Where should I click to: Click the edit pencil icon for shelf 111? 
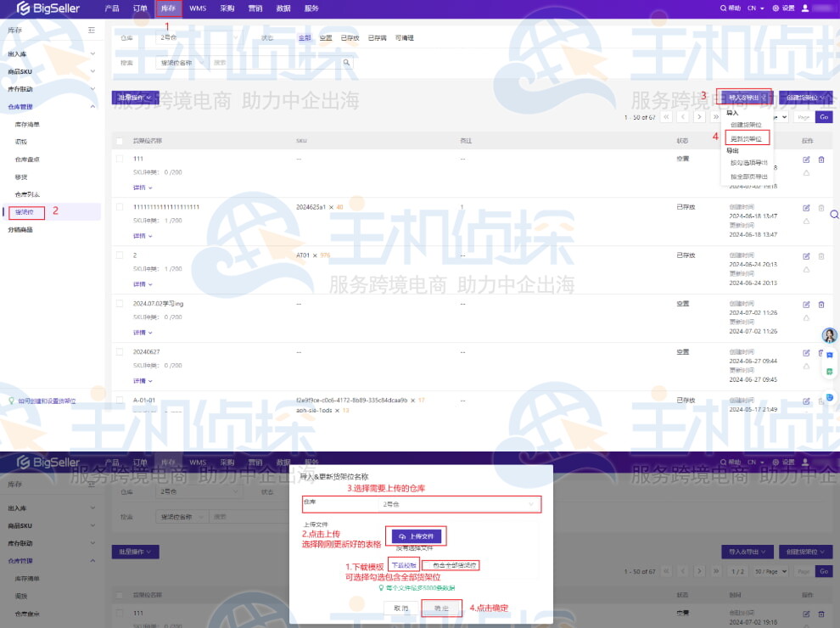806,161
